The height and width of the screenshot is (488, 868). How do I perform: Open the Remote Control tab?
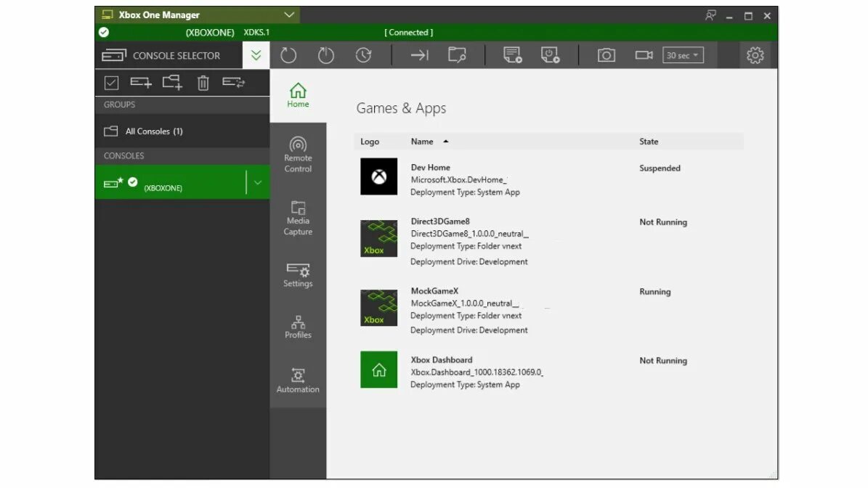tap(298, 155)
